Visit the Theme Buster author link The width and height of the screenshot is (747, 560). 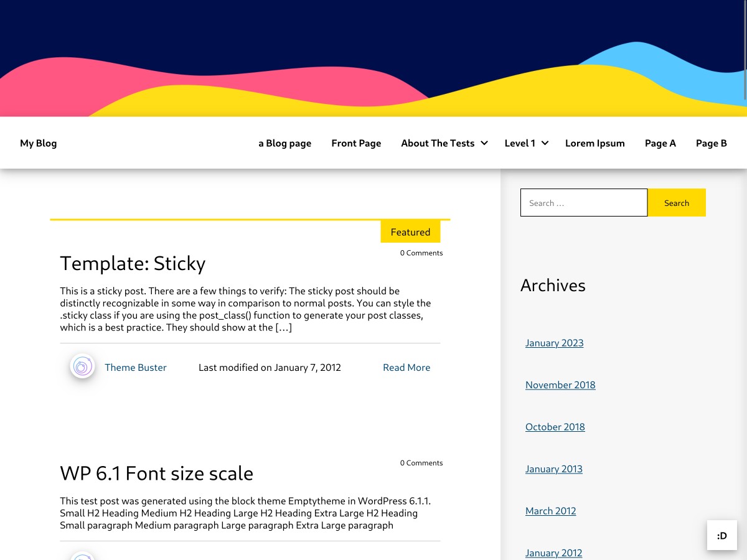[136, 367]
